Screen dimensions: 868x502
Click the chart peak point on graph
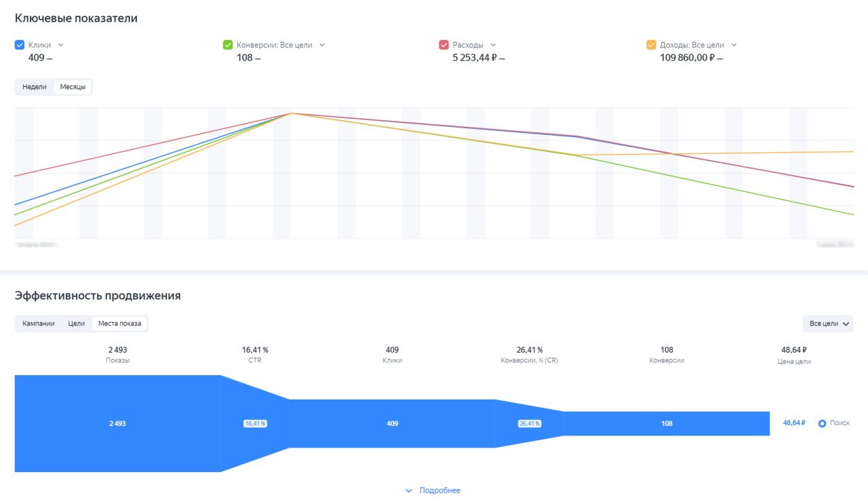coord(292,113)
